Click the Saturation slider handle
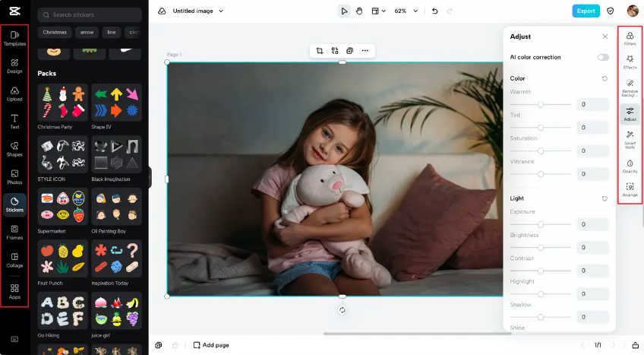The height and width of the screenshot is (355, 644). coord(541,151)
